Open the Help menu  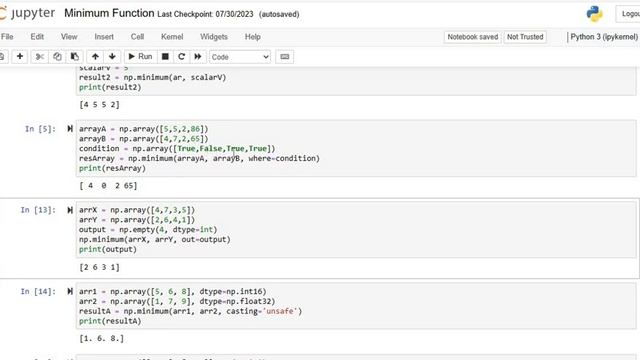pyautogui.click(x=253, y=37)
